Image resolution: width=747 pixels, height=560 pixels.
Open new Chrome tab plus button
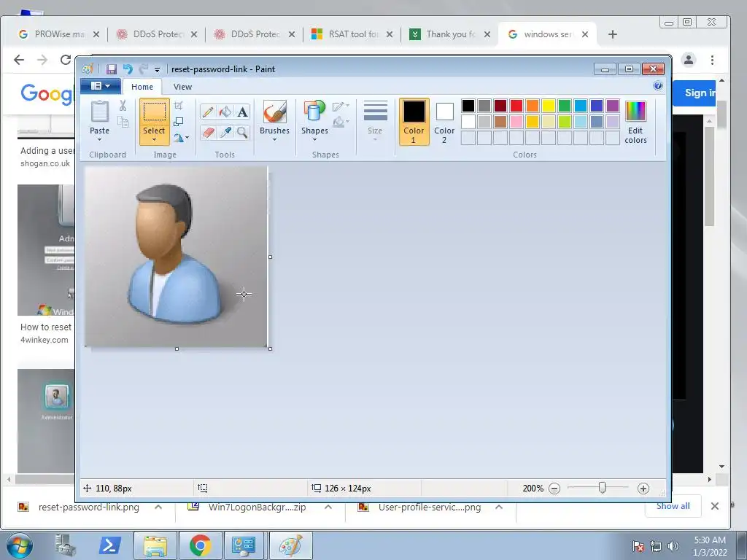click(x=613, y=34)
